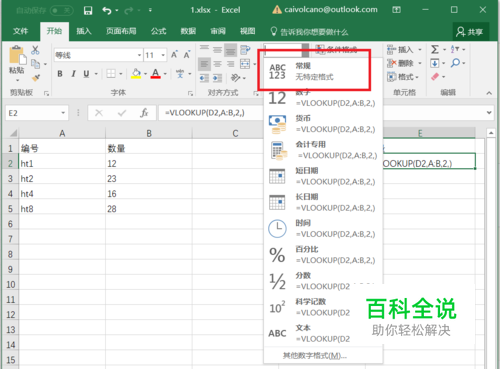Switch to the 审阅 ribbon tab
Screen dimensions: 500x369
tap(218, 31)
